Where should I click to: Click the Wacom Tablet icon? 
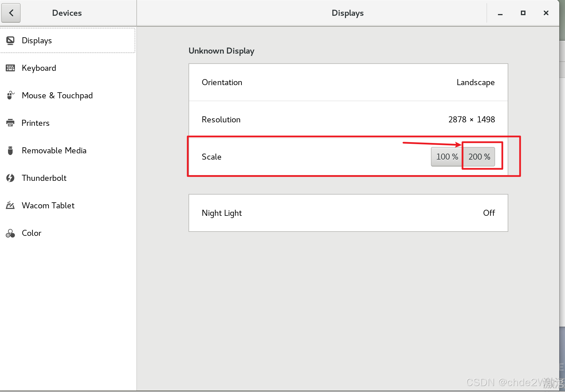pyautogui.click(x=10, y=205)
